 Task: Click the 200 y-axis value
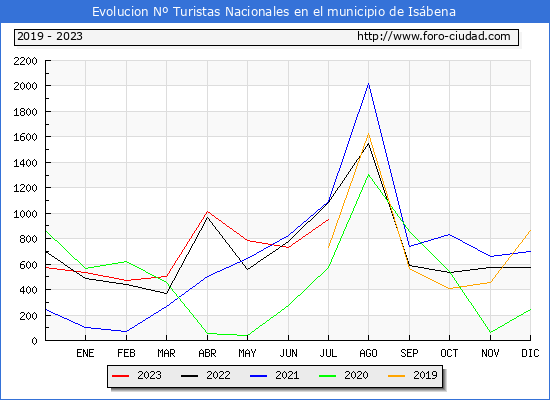pos(28,316)
